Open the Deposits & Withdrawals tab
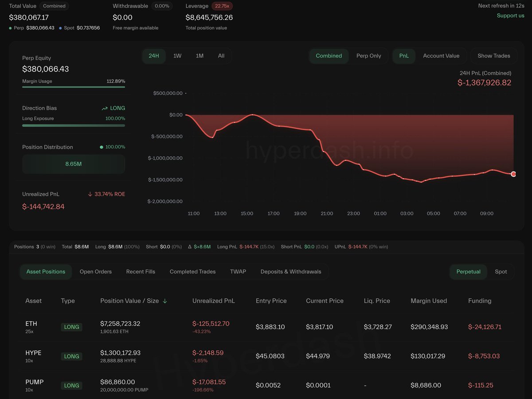Image resolution: width=532 pixels, height=399 pixels. pyautogui.click(x=291, y=272)
